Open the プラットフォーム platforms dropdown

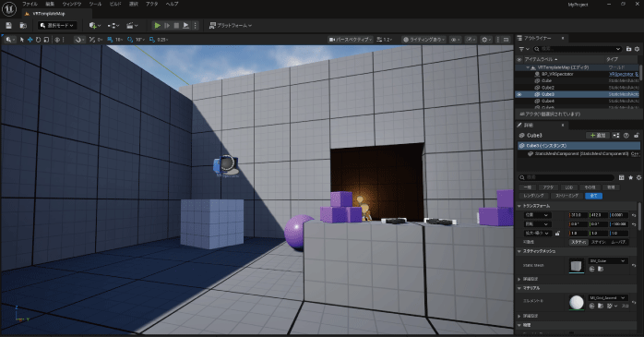pos(231,26)
